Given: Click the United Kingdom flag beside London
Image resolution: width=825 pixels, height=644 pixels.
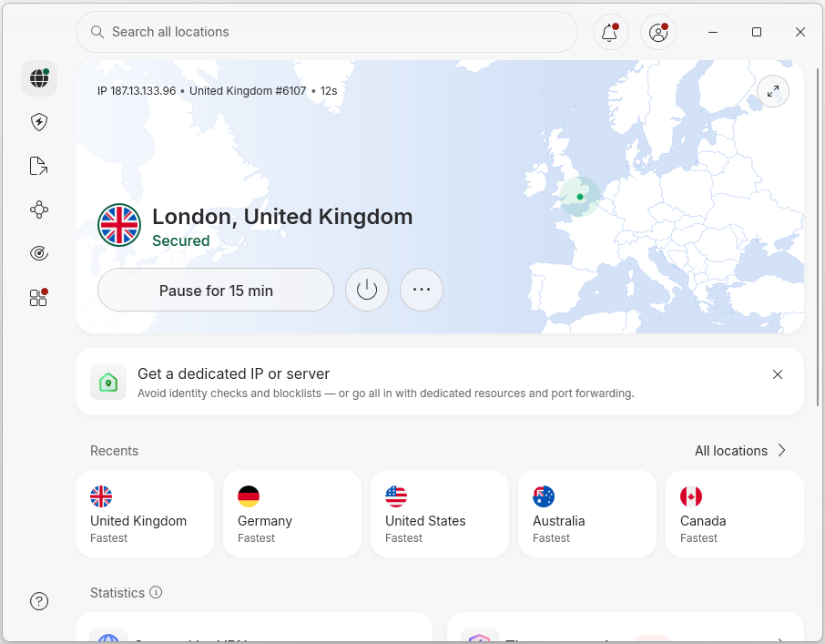Looking at the screenshot, I should click(x=119, y=225).
